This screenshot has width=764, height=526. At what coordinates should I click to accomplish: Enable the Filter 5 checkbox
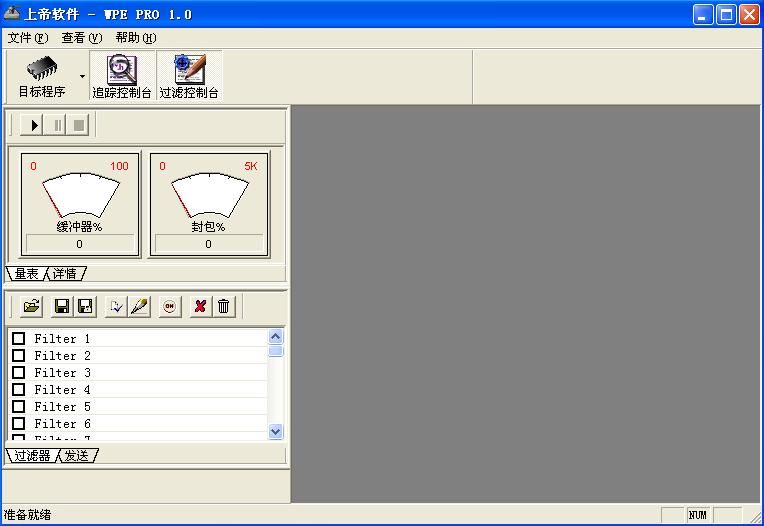pyautogui.click(x=19, y=406)
